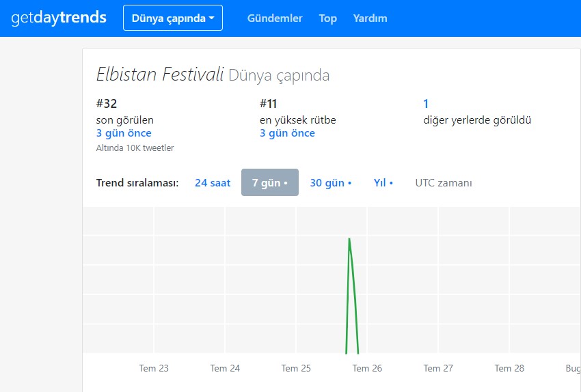581x392 pixels.
Task: Switch trend ranking to 24 saat
Action: pos(213,183)
